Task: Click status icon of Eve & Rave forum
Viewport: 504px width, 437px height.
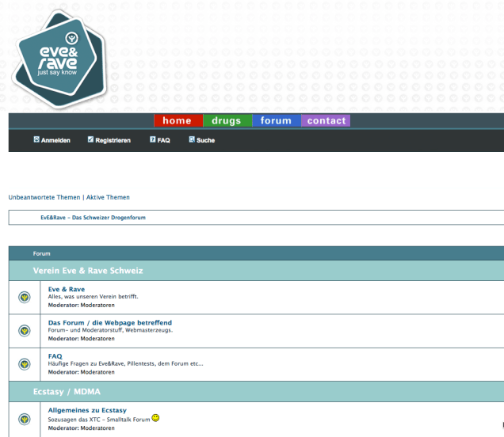Action: (x=25, y=297)
